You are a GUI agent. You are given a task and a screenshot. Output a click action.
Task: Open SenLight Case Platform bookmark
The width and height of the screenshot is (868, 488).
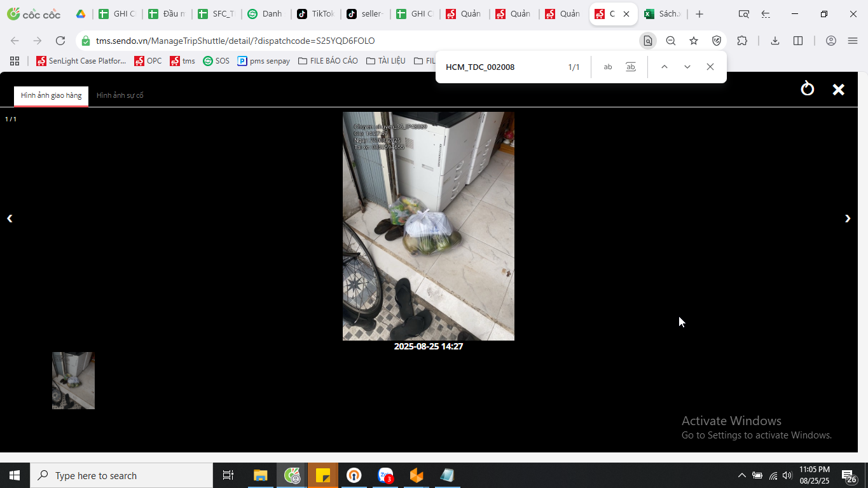coord(81,61)
